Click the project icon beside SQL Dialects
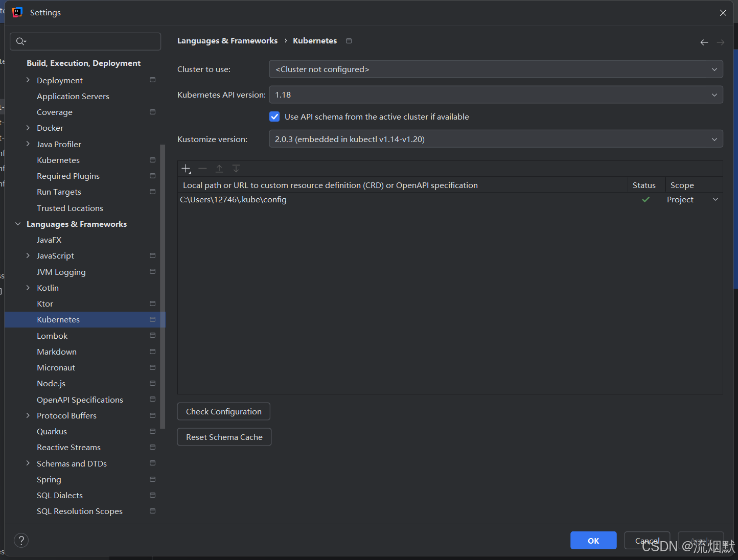738x560 pixels. pos(152,495)
